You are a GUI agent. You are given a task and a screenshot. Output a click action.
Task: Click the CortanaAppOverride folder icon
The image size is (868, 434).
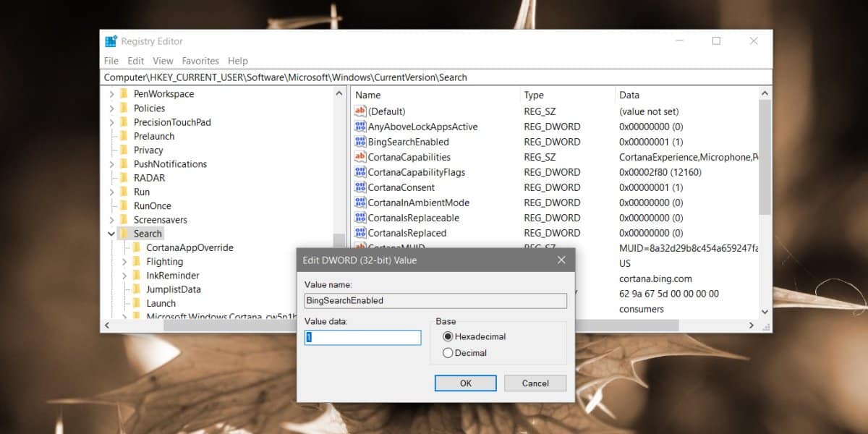[136, 247]
